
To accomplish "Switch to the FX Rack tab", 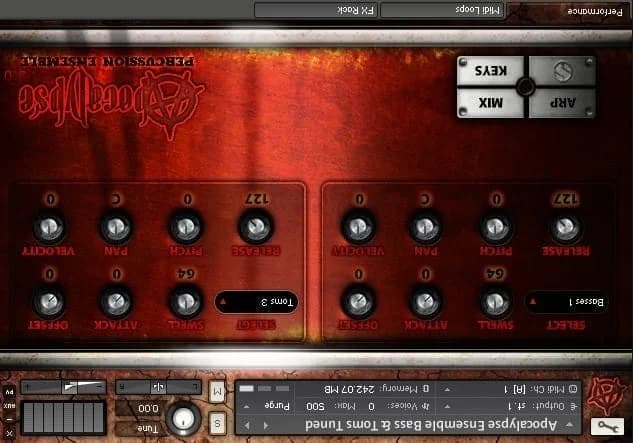I will (317, 10).
